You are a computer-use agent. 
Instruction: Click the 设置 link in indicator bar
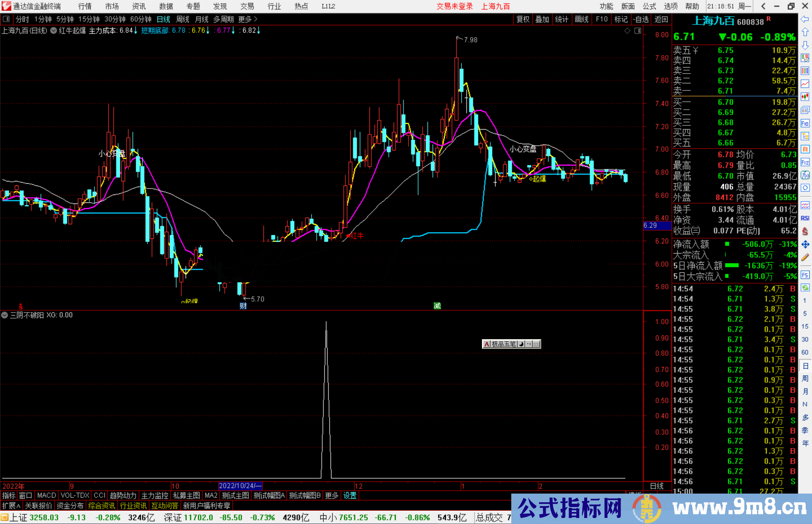coord(350,495)
